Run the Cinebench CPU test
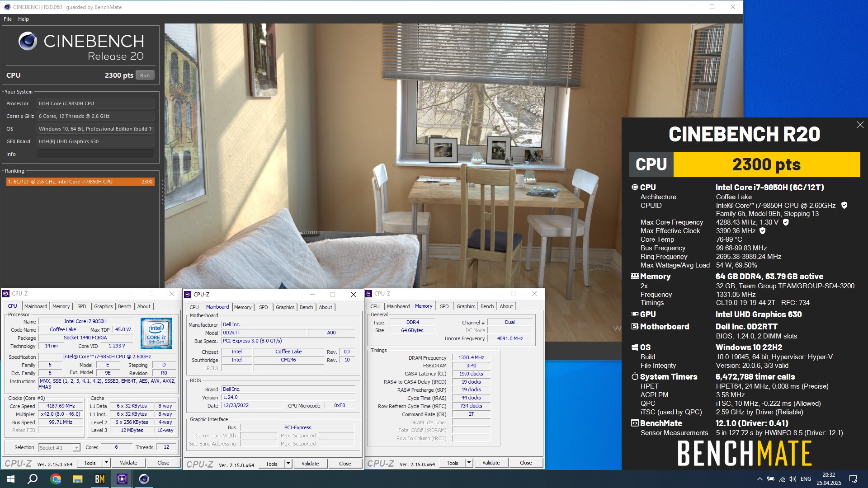Image resolution: width=868 pixels, height=488 pixels. 145,75
